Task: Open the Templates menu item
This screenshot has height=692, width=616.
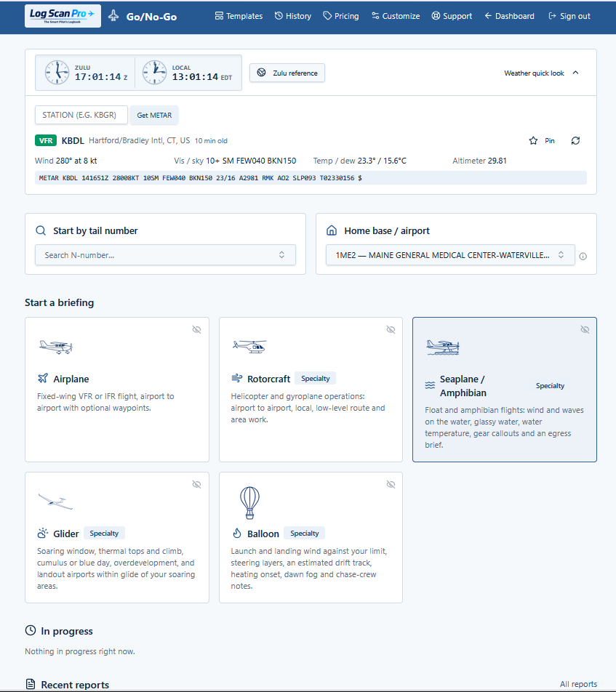Action: (x=239, y=16)
